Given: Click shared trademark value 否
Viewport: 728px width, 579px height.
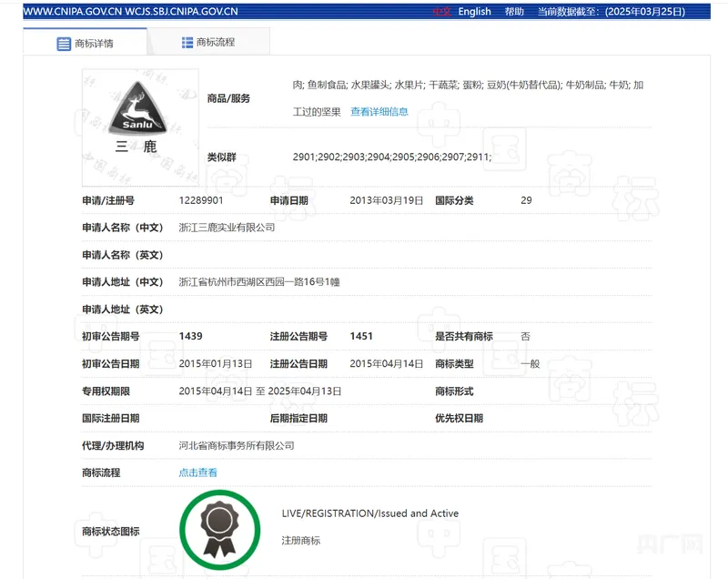Looking at the screenshot, I should point(525,336).
